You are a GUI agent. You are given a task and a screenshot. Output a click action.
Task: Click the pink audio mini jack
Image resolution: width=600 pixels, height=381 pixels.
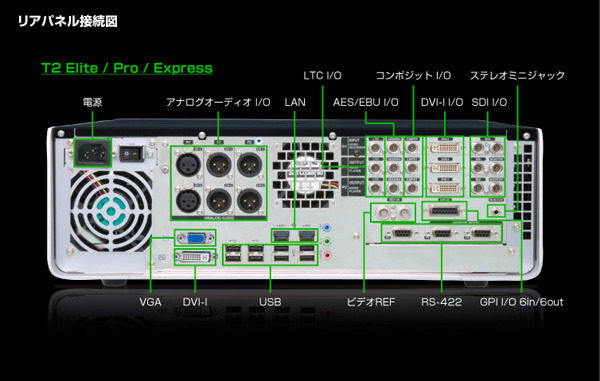point(327,255)
